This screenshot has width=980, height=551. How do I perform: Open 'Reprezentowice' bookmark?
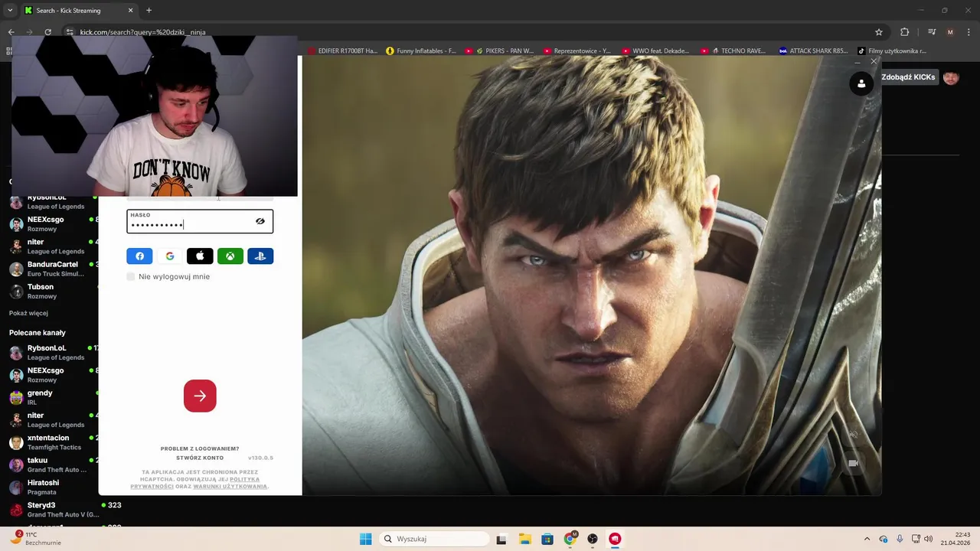coord(577,51)
